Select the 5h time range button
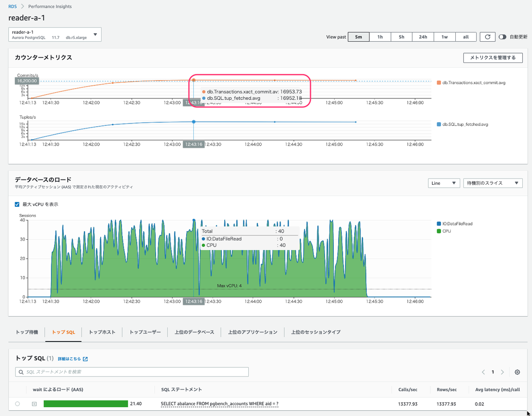The height and width of the screenshot is (416, 532). (x=401, y=37)
